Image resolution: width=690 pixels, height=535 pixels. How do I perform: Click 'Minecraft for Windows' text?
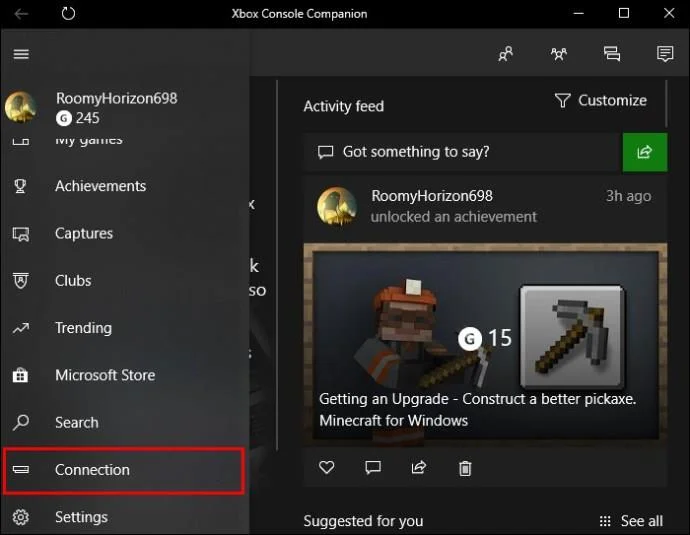tap(393, 421)
